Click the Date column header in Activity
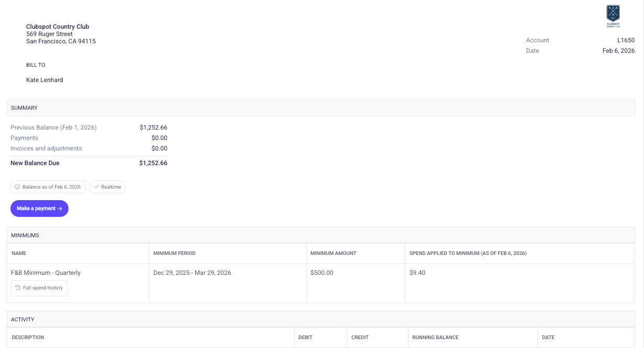Image resolution: width=644 pixels, height=348 pixels. tap(548, 338)
